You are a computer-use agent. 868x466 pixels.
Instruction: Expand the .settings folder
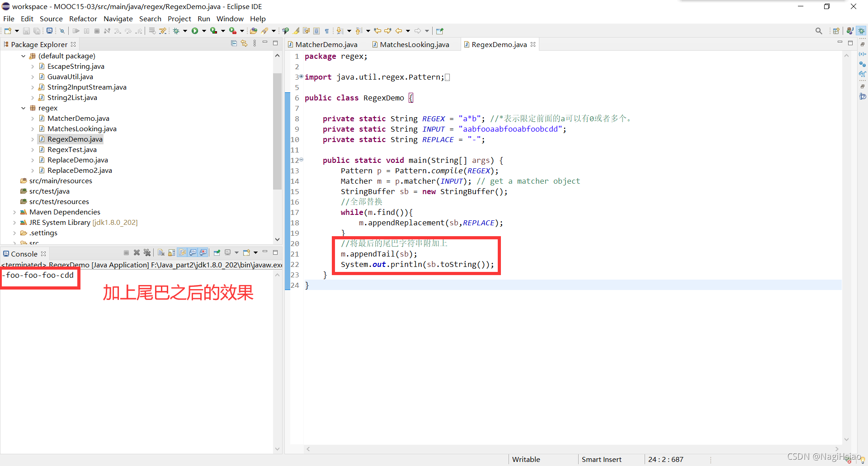(14, 233)
